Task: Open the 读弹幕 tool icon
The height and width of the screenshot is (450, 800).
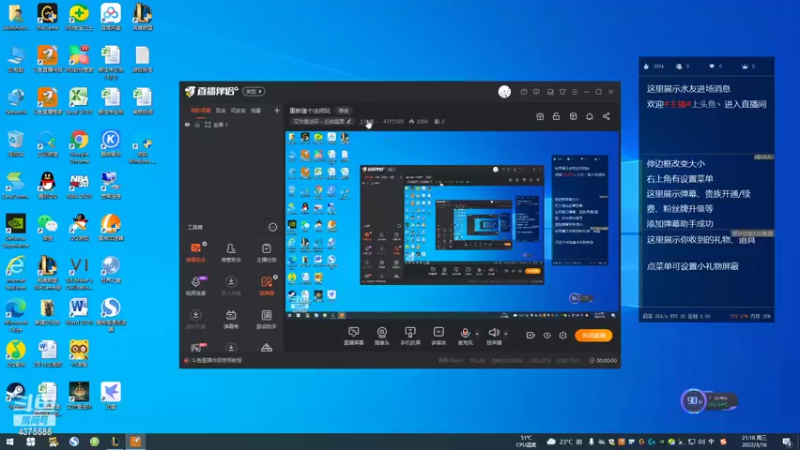Action: [x=266, y=285]
